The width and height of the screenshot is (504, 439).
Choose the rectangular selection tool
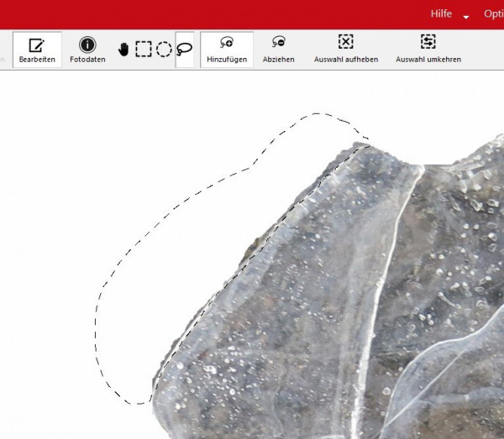(x=144, y=50)
